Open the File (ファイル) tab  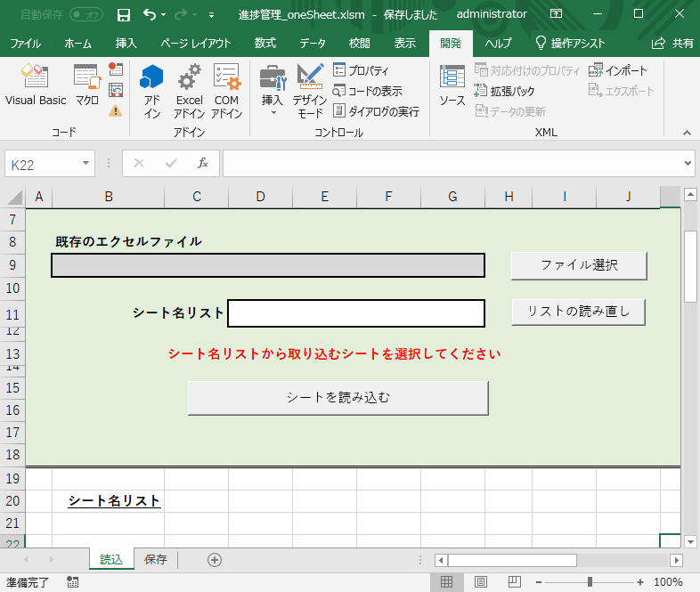point(26,44)
